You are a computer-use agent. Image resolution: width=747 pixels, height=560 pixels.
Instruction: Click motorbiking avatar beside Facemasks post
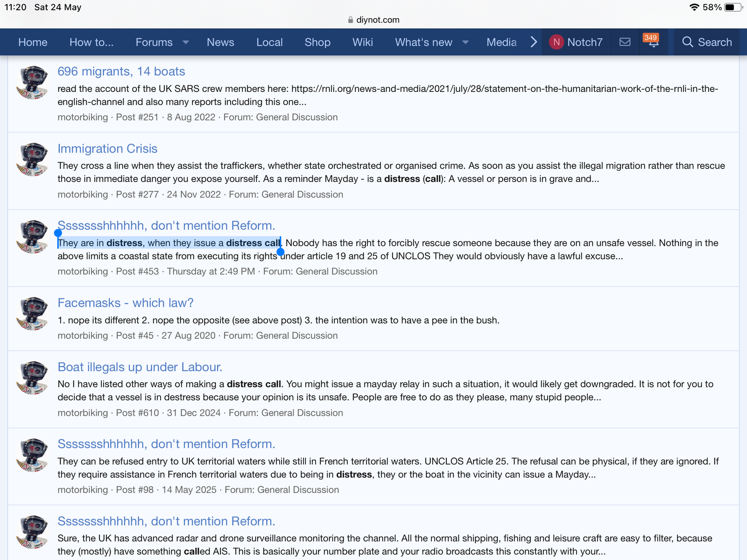coord(32,314)
